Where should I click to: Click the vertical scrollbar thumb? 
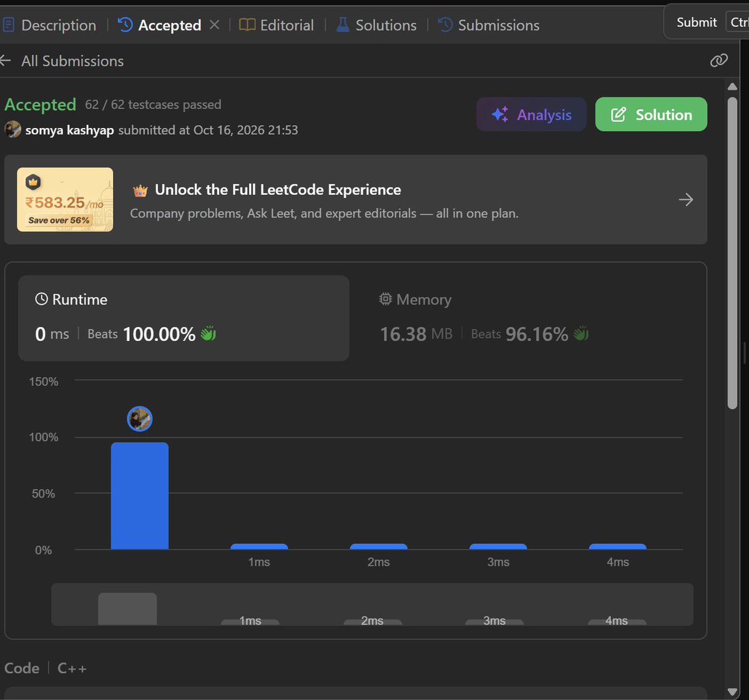point(733,253)
